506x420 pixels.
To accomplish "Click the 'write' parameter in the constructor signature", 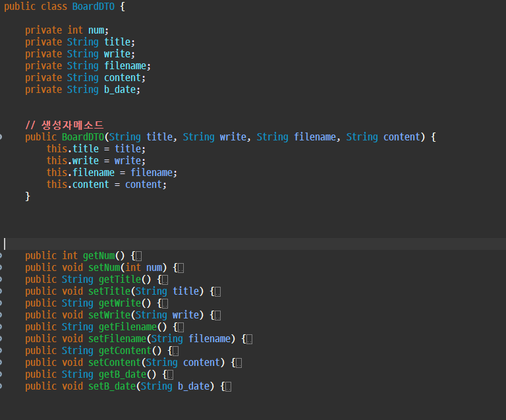I will coord(233,137).
